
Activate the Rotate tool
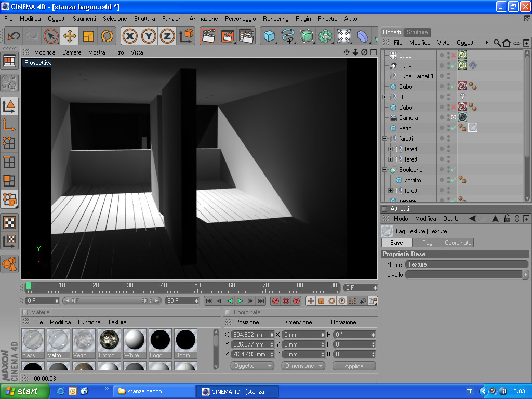point(107,36)
